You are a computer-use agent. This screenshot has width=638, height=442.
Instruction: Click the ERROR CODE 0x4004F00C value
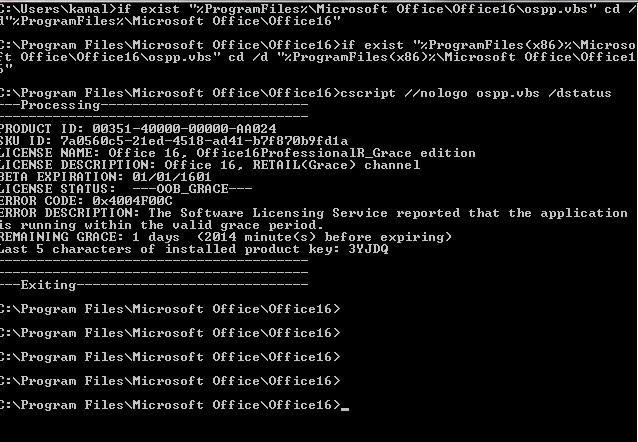pyautogui.click(x=132, y=201)
